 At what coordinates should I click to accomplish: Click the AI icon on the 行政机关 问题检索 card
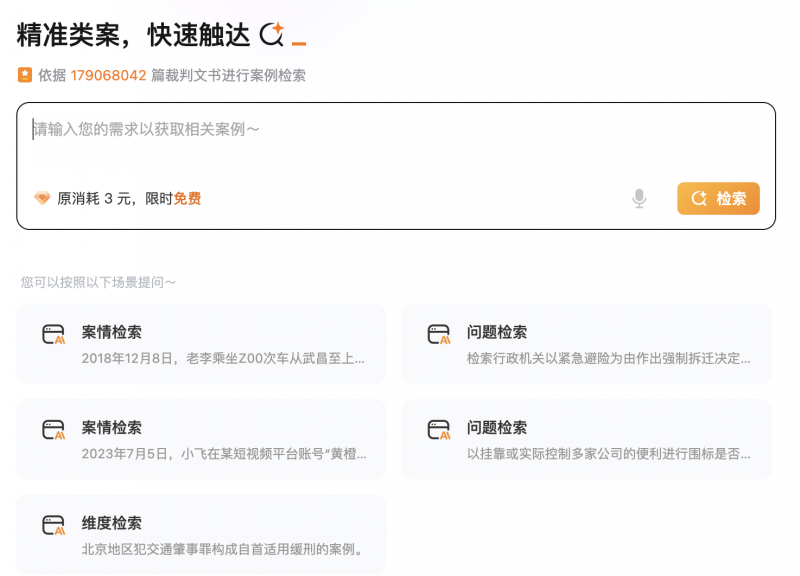point(439,335)
